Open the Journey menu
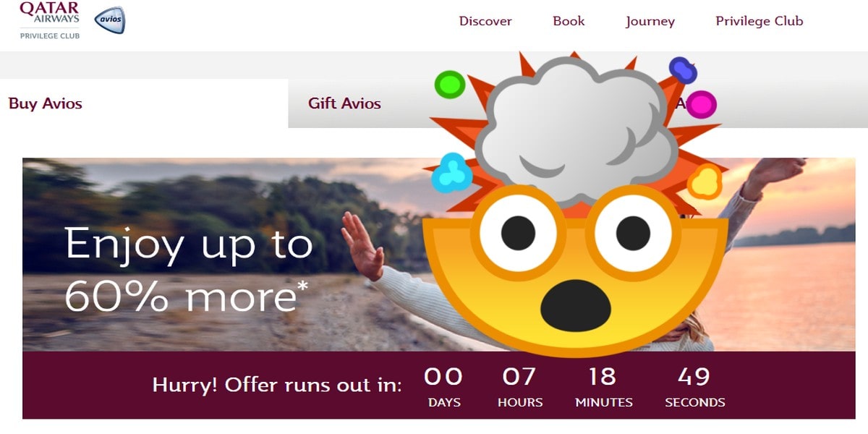This screenshot has height=434, width=868. coord(650,22)
